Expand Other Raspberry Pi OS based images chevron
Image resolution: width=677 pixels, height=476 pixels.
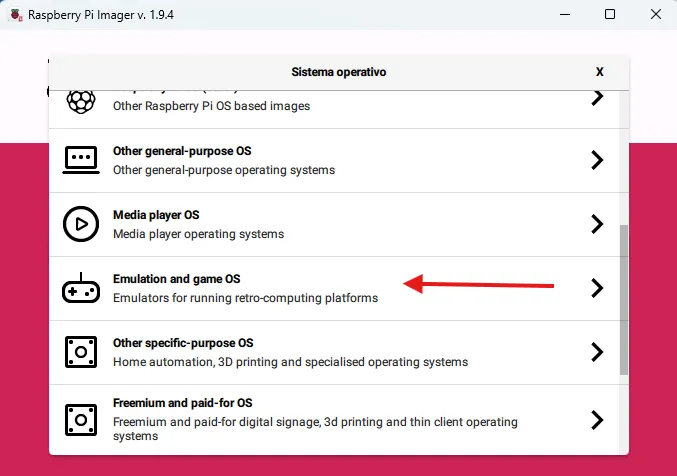[597, 98]
